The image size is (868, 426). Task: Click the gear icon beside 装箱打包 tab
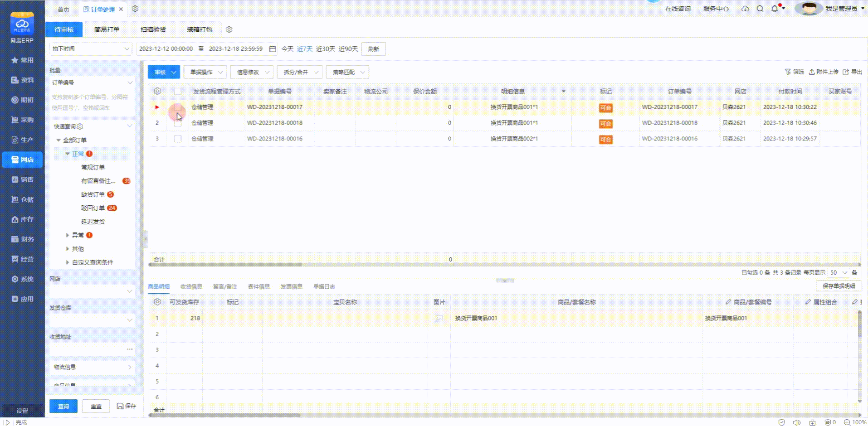pyautogui.click(x=229, y=29)
